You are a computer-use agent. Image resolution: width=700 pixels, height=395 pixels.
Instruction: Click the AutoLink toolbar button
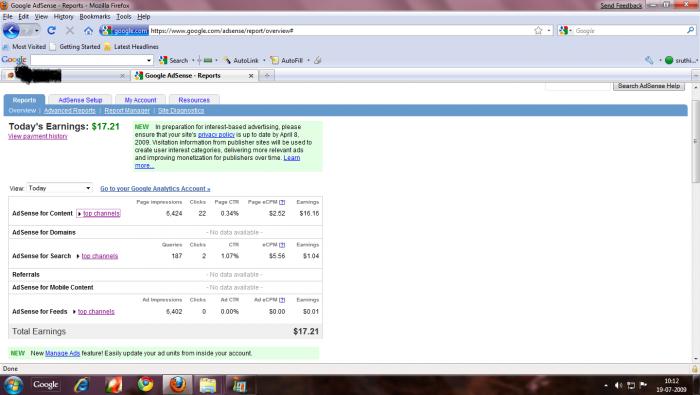point(241,60)
